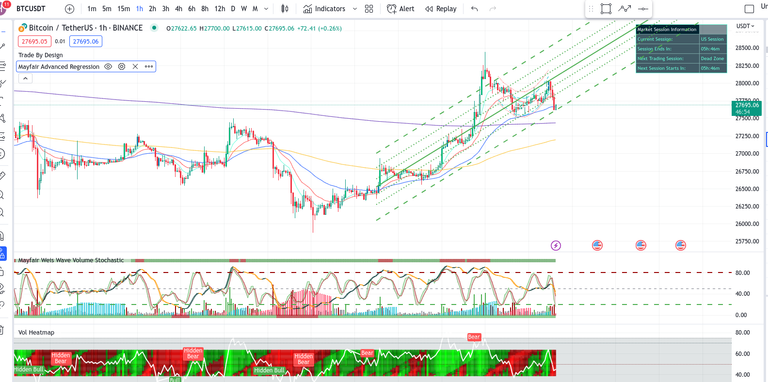Choose the 3h timeframe
This screenshot has width=768, height=382.
click(166, 9)
